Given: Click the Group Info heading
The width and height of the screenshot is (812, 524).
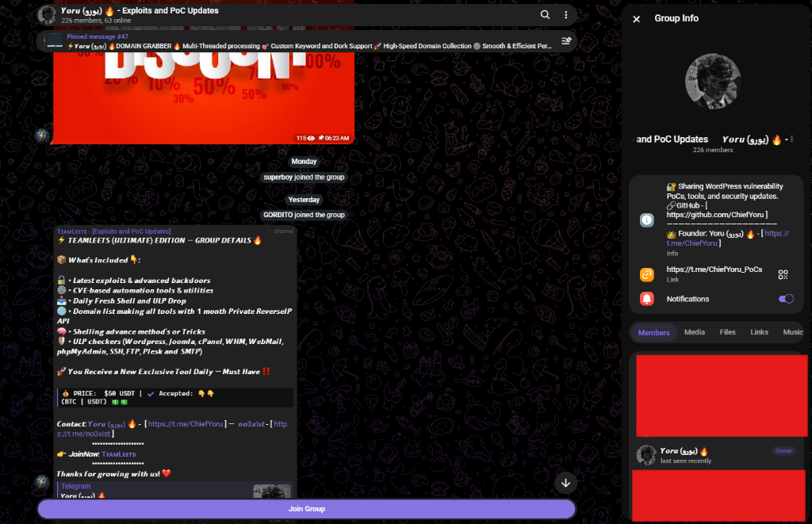Looking at the screenshot, I should (676, 18).
